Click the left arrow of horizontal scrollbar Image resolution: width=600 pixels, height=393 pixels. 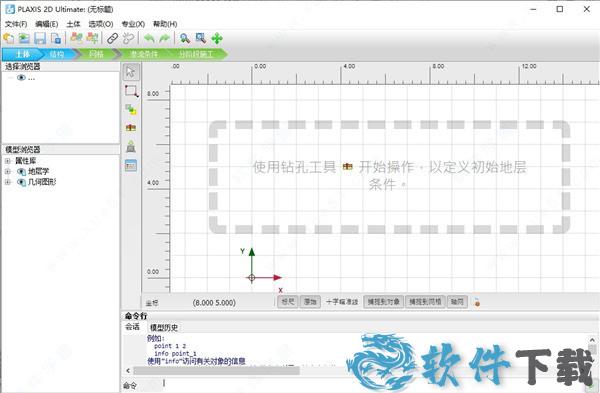[128, 370]
